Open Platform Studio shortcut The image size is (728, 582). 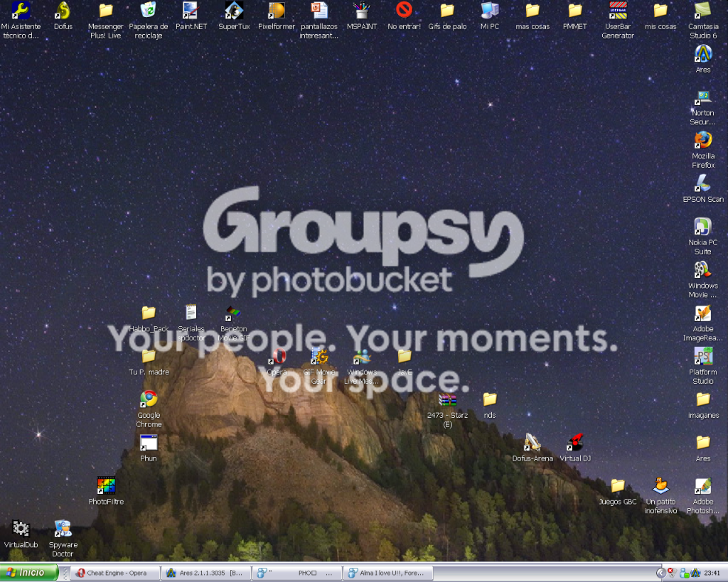click(703, 366)
